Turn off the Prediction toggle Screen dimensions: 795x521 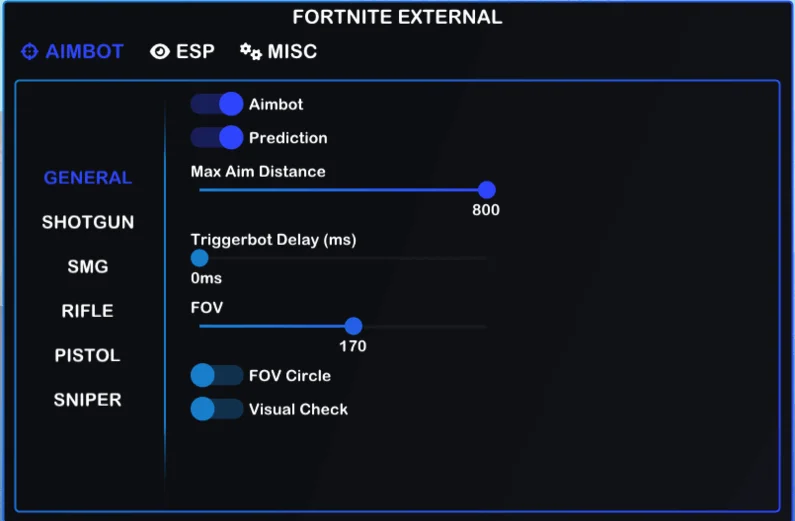217,137
